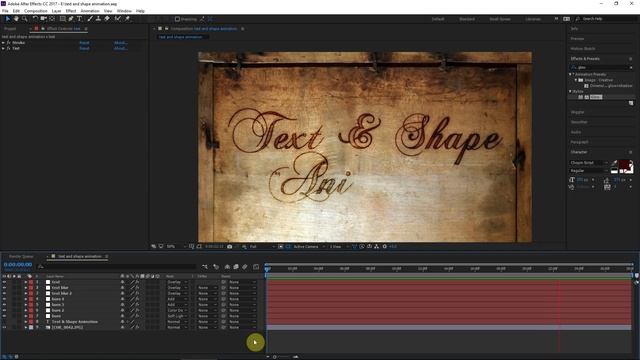Switch to the Small Screen workspace
640x360 pixels.
[x=500, y=19]
